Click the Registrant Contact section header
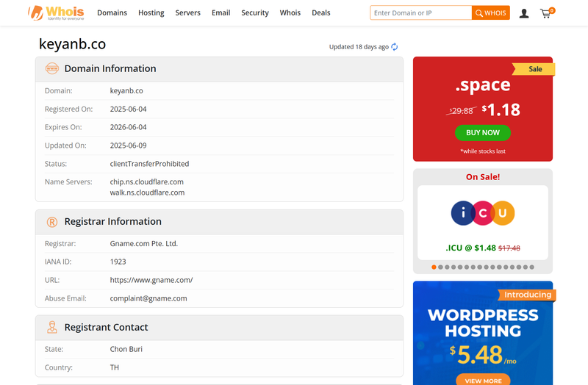588x385 pixels. 219,327
